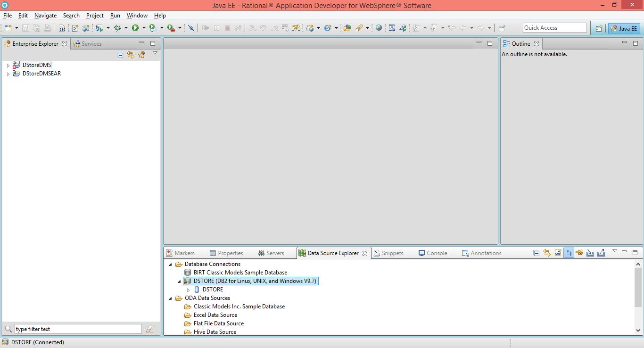Open the Navigate menu
The image size is (644, 348).
pyautogui.click(x=45, y=15)
